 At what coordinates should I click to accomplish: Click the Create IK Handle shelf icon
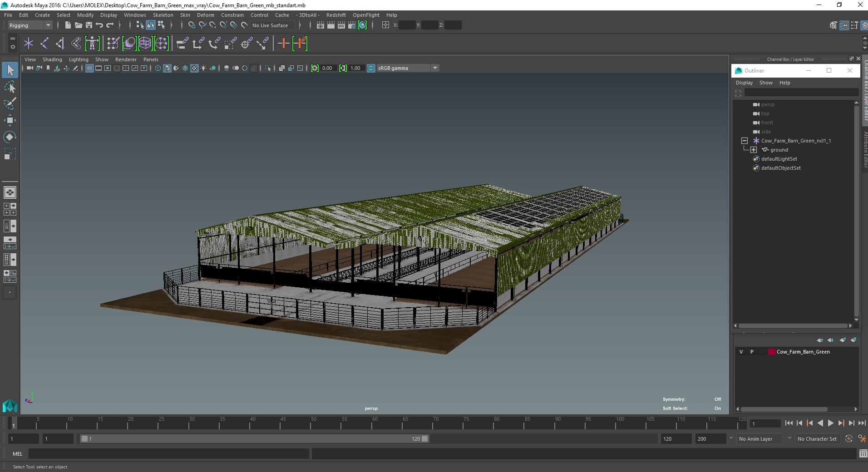click(60, 44)
